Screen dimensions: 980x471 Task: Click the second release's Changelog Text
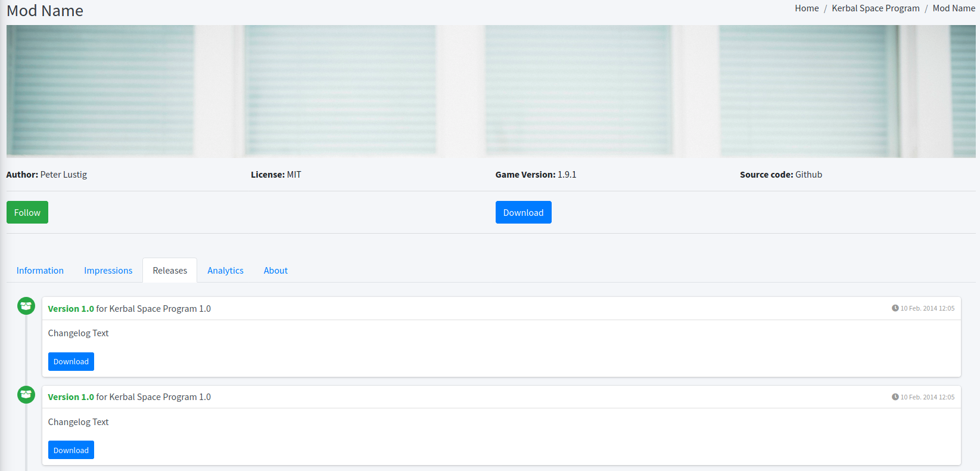pyautogui.click(x=78, y=422)
